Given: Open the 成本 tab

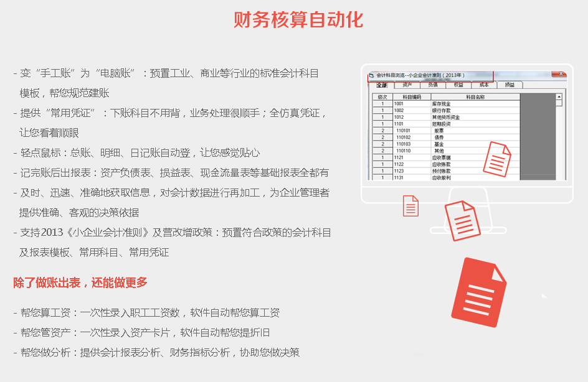Looking at the screenshot, I should pyautogui.click(x=483, y=85).
